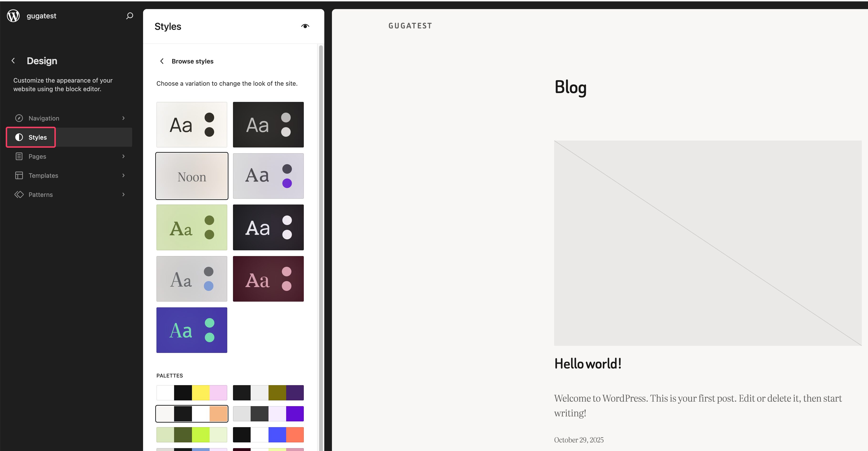Open the gugatest site name menu
The height and width of the screenshot is (451, 868).
pyautogui.click(x=41, y=16)
